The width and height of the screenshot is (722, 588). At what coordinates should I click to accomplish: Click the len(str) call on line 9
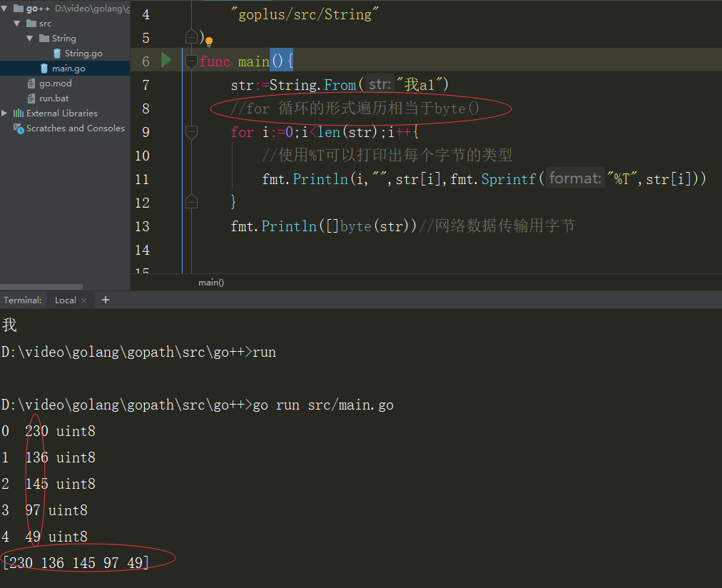click(x=347, y=133)
